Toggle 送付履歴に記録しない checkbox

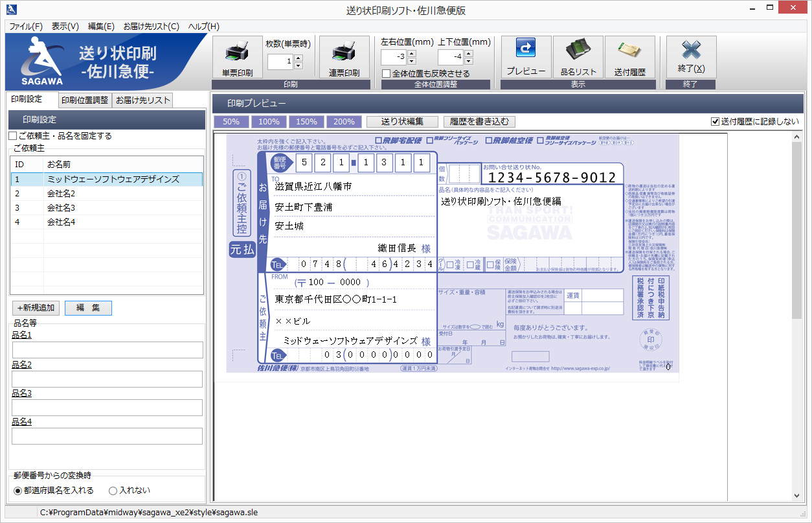715,121
